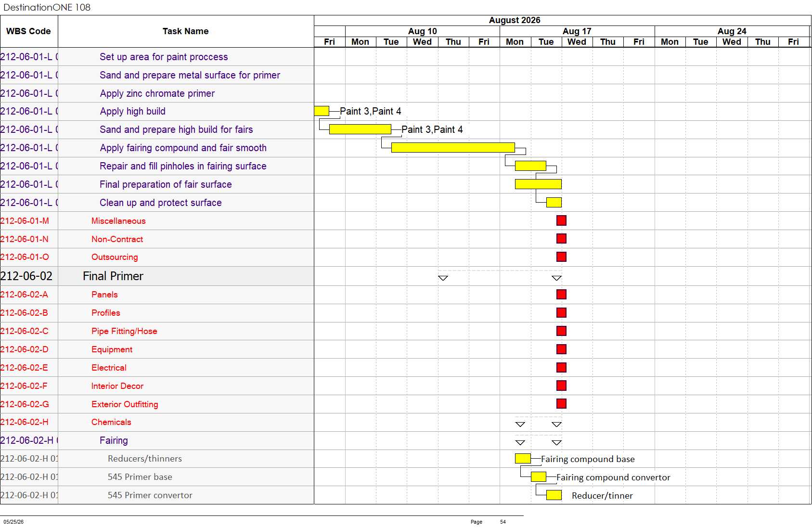Click the bar labeled 'Fairing compound base'
Viewport: 812px width, 528px height.
[523, 459]
